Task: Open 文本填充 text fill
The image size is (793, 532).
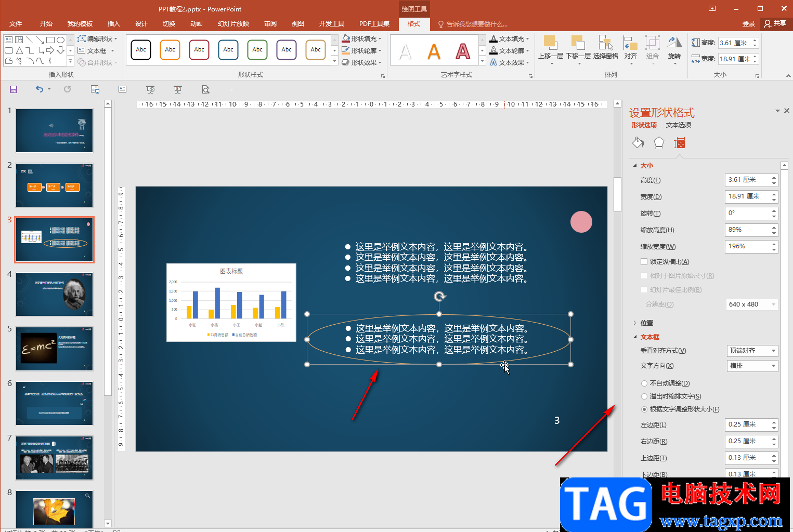Action: [x=510, y=38]
